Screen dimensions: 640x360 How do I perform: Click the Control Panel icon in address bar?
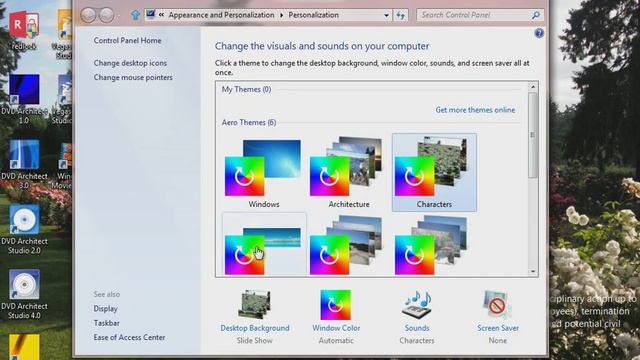pyautogui.click(x=151, y=15)
